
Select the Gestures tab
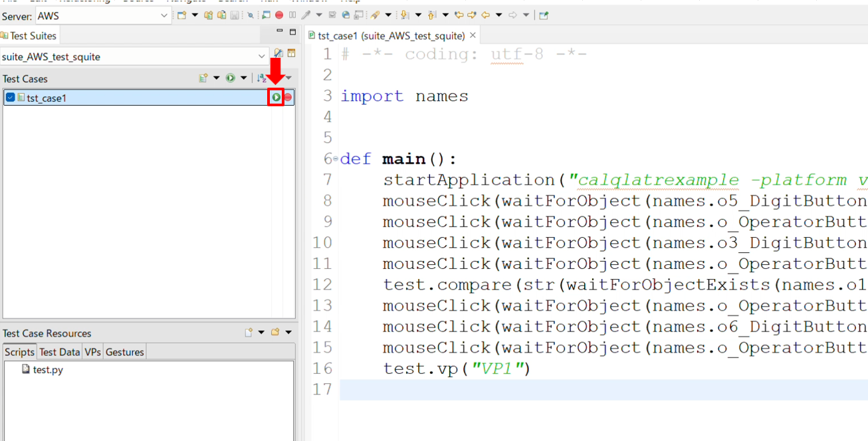point(124,352)
